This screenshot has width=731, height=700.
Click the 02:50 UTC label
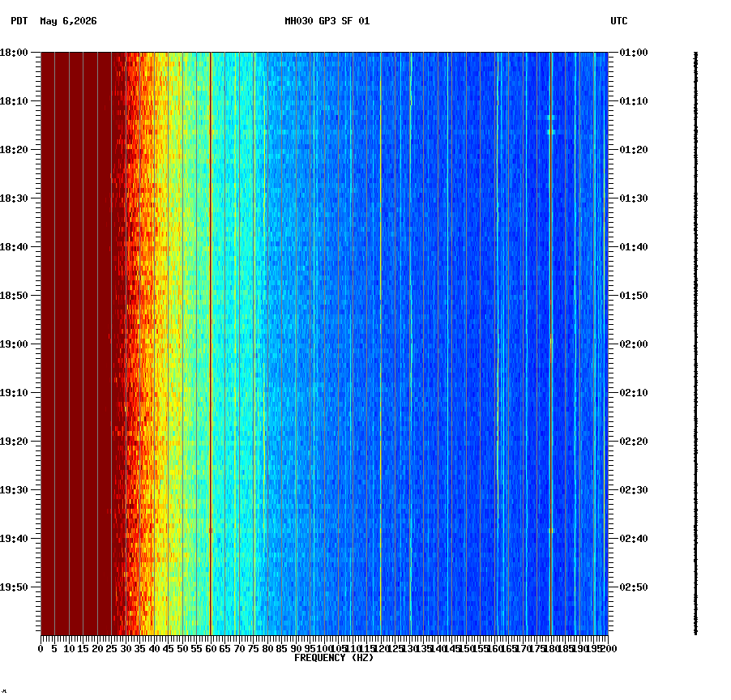click(x=634, y=587)
